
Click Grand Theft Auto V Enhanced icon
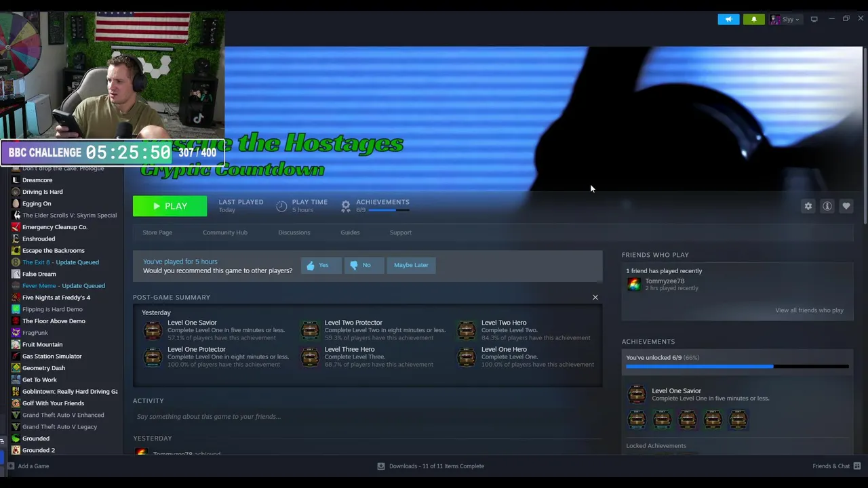(16, 415)
